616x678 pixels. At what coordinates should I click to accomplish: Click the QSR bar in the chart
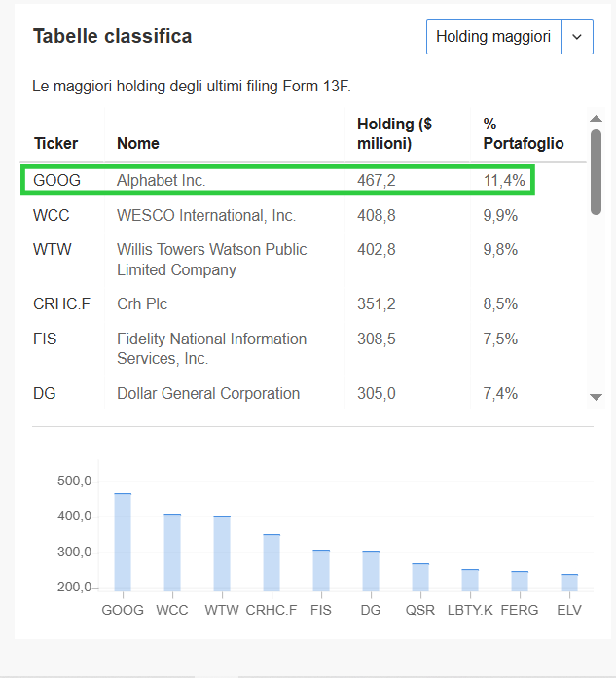(420, 577)
